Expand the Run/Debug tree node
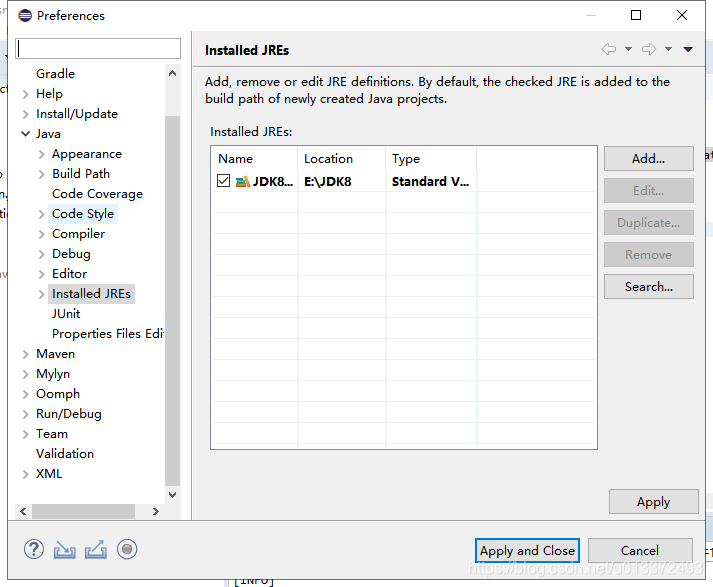This screenshot has width=713, height=587. click(x=25, y=414)
